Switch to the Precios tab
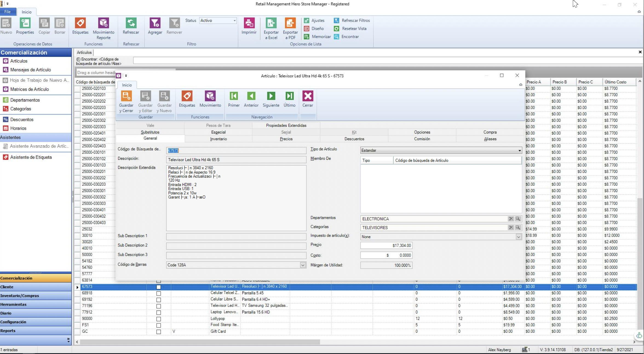Image resolution: width=644 pixels, height=354 pixels. [x=286, y=139]
